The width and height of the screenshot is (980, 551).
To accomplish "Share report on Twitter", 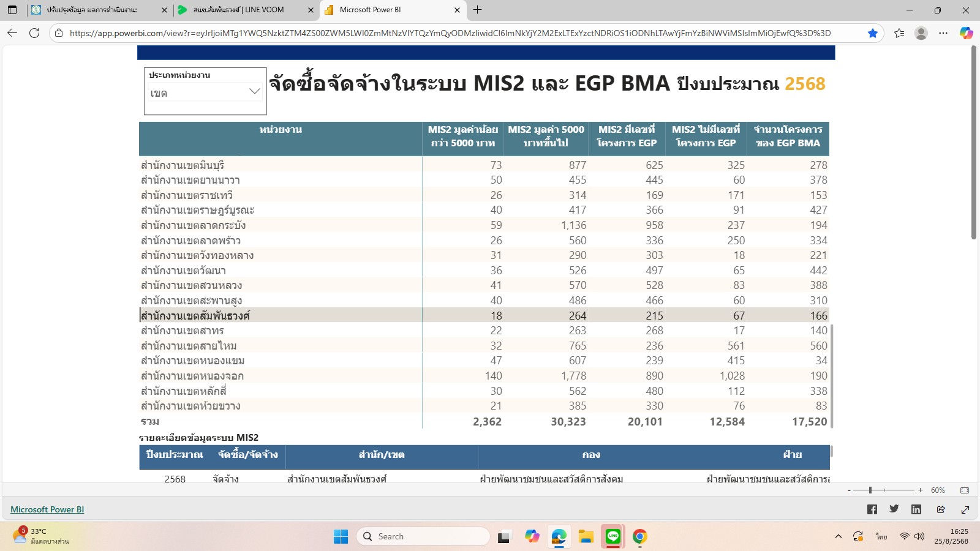I will pos(894,509).
